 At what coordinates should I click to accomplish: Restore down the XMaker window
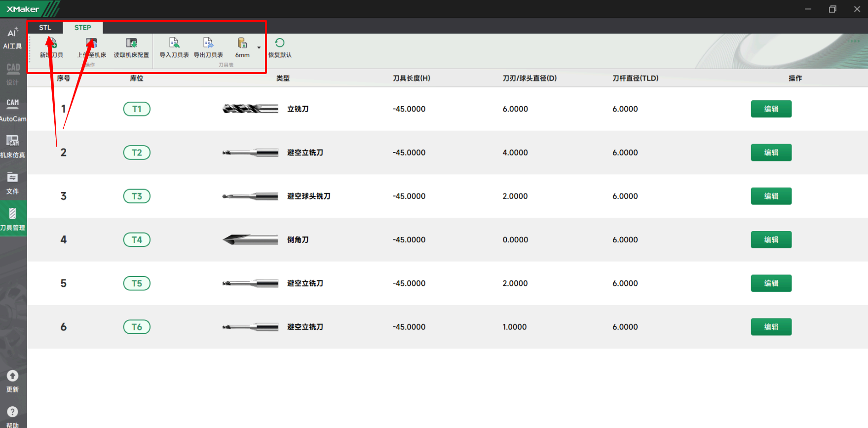(x=832, y=9)
